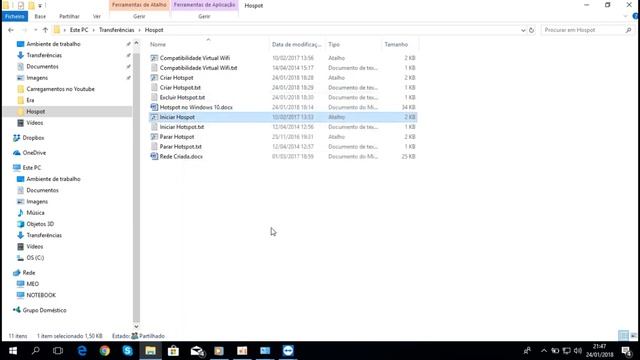Switch to the Base ribbon tab
Screen dimensions: 640x360
(40, 16)
